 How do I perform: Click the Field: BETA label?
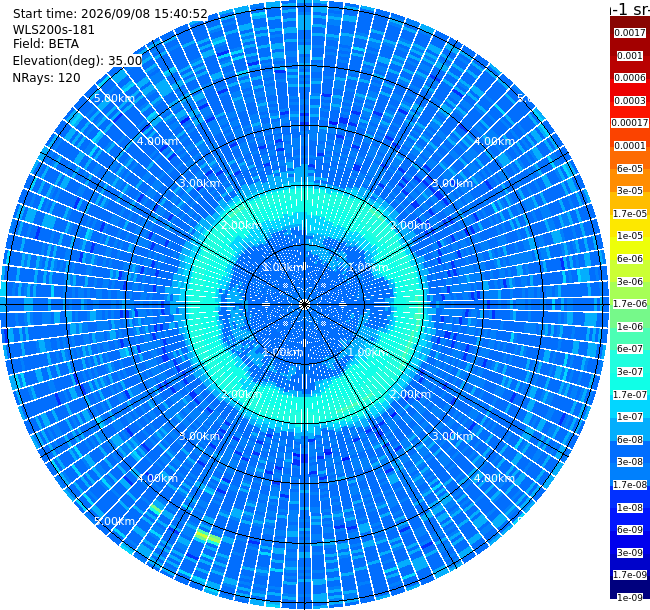tap(46, 44)
